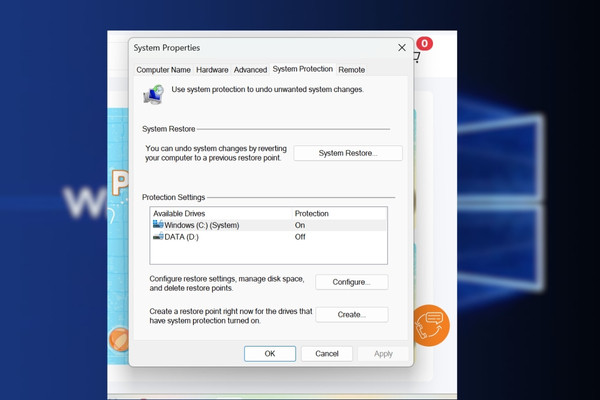Switch to the Hardware tab
600x400 pixels.
tap(212, 70)
